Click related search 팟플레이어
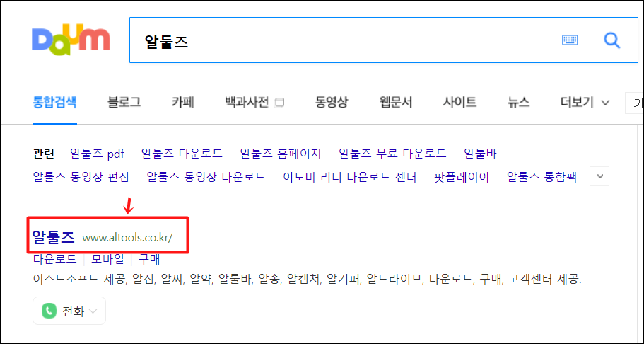The width and height of the screenshot is (644, 344). [x=462, y=177]
